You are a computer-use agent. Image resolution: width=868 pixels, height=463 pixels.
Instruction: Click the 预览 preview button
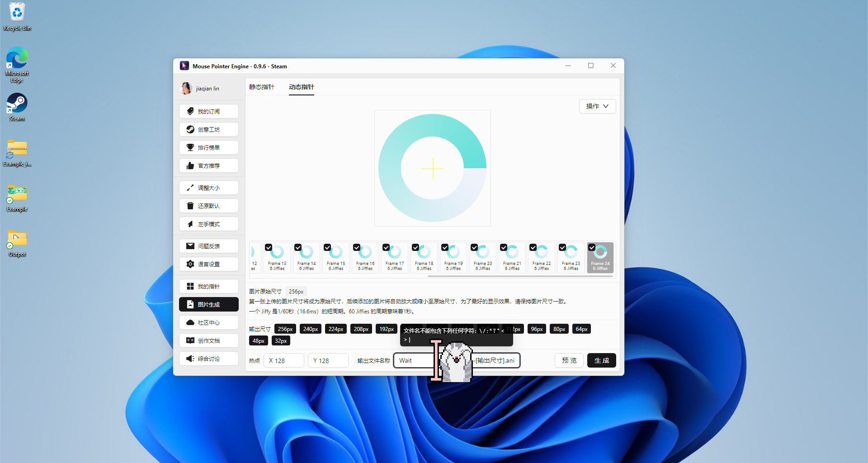point(569,360)
